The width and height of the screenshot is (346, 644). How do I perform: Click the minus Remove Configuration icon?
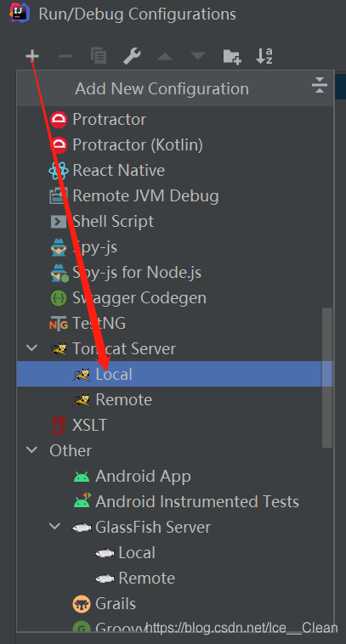pos(65,56)
